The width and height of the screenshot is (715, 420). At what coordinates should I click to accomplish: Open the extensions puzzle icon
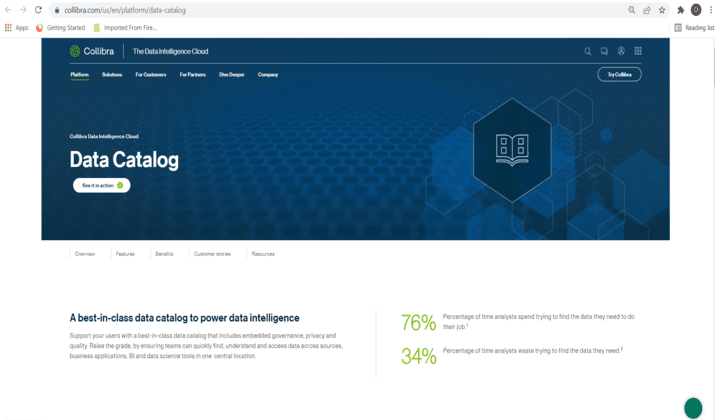coord(681,10)
